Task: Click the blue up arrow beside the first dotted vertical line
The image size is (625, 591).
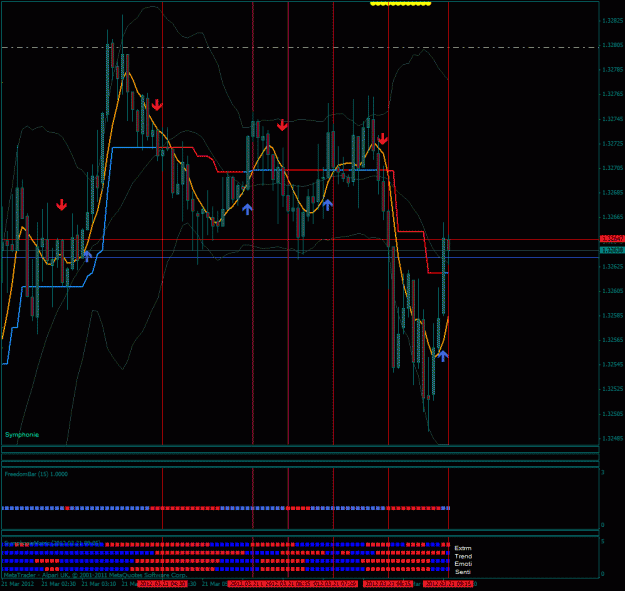Action: click(247, 209)
